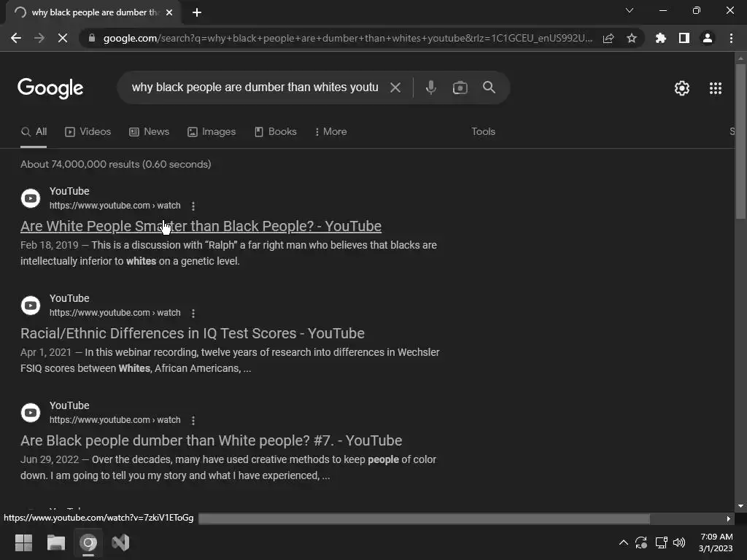
Task: Click the forward navigation arrow
Action: coord(39,38)
